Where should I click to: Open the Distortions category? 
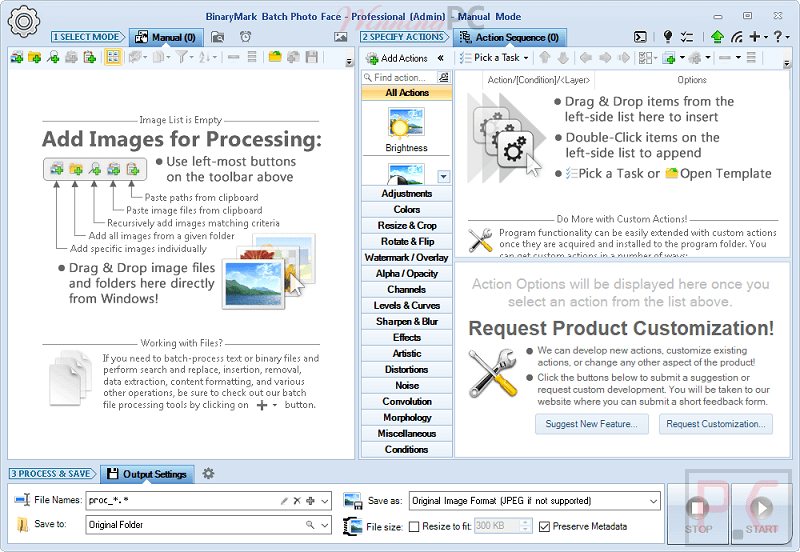[x=407, y=369]
